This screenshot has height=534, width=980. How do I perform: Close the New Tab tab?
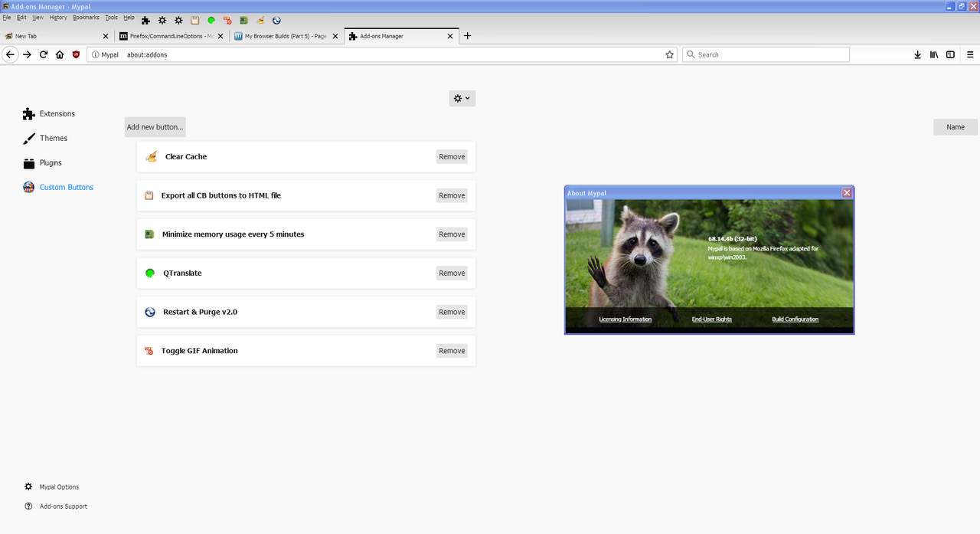click(106, 36)
